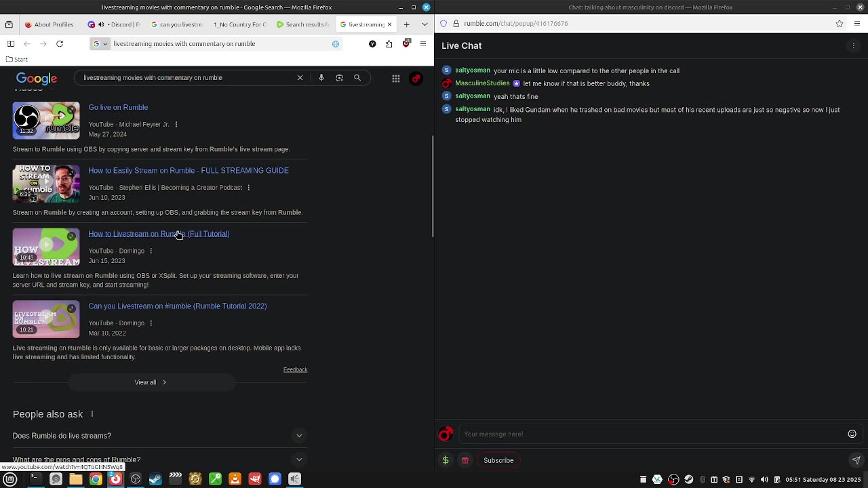Switch to Rumble 'Search results' tab

point(302,24)
